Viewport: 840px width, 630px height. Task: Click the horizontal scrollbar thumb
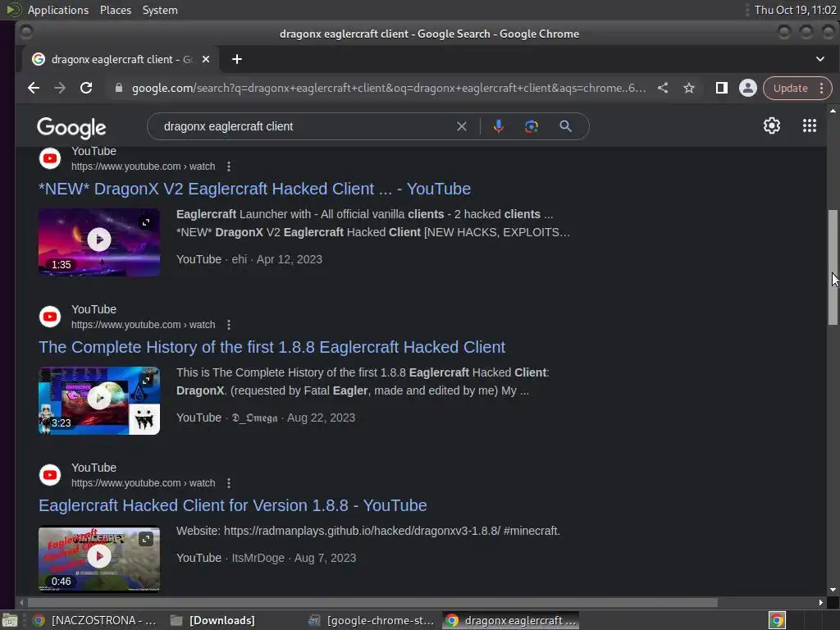coord(372,603)
